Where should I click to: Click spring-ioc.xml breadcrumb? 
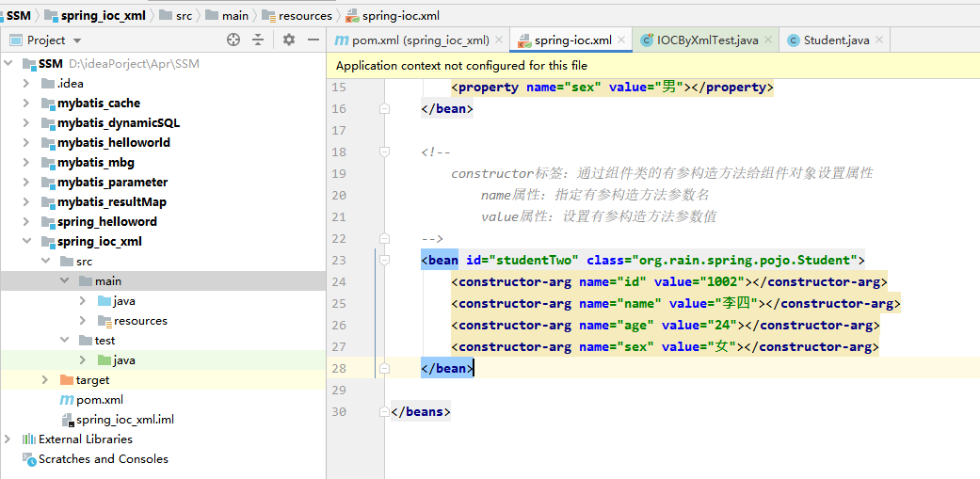(x=401, y=16)
